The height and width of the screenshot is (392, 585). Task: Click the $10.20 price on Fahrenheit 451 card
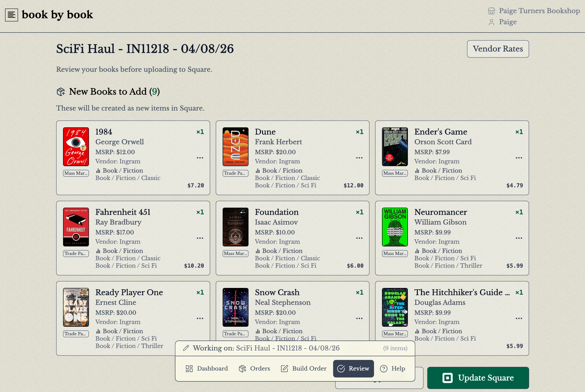[x=194, y=266]
